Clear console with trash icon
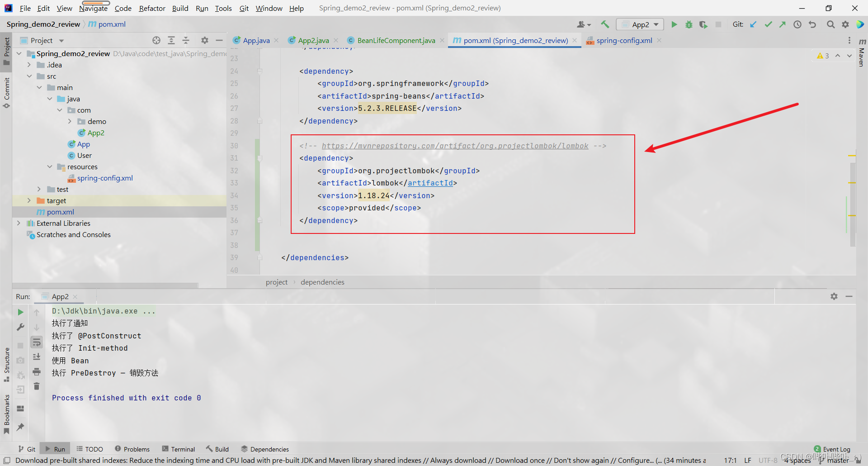This screenshot has height=466, width=868. pos(37,386)
